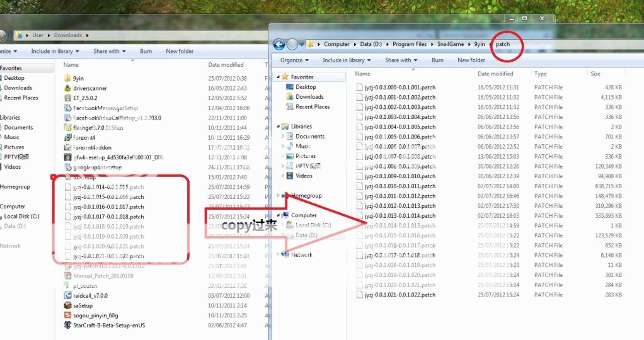The image size is (644, 340).
Task: Click the back arrow in the patch window
Action: click(279, 44)
